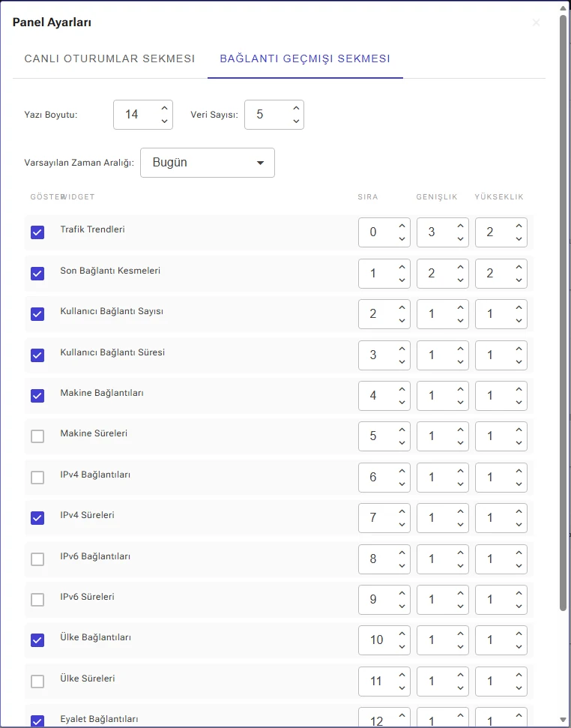Viewport: 571px width, 728px height.
Task: Open Varsayılan Zaman Aralığı dropdown showing Bugün
Action: (208, 163)
